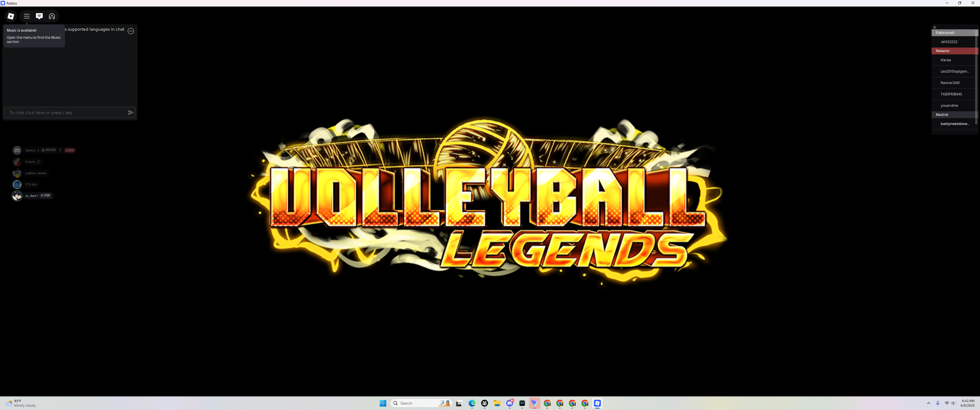The height and width of the screenshot is (410, 980).
Task: Click the headphones music icon
Action: (x=52, y=16)
